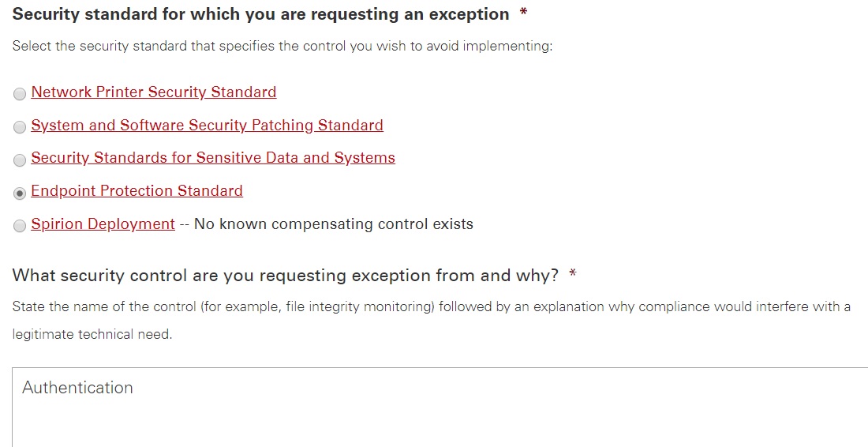Place cursor after the word Authentication
The image size is (868, 447).
pyautogui.click(x=134, y=388)
